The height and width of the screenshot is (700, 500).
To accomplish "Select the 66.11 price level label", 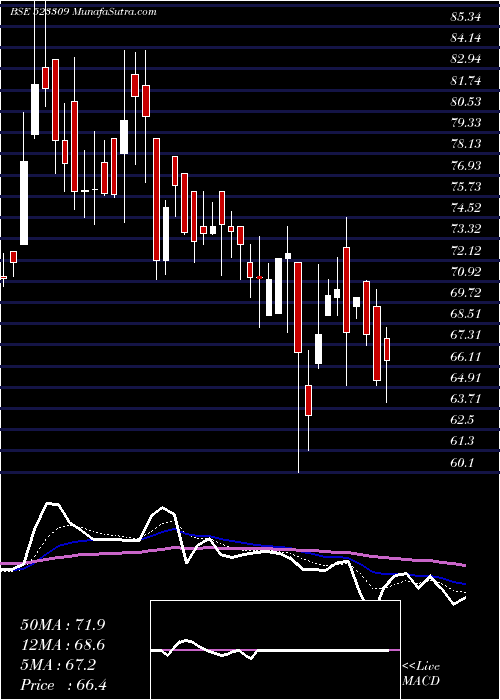I will 466,357.
